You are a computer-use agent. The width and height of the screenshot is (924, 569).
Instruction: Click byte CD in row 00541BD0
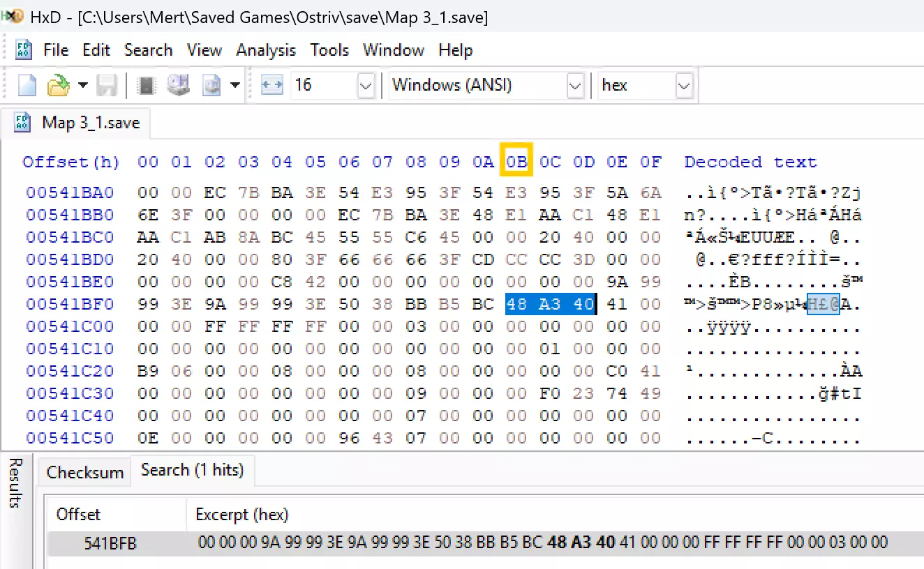(x=483, y=259)
